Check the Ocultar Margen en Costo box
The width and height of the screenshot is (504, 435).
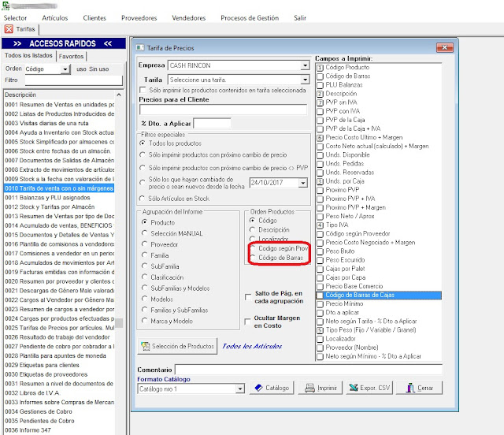pos(249,322)
